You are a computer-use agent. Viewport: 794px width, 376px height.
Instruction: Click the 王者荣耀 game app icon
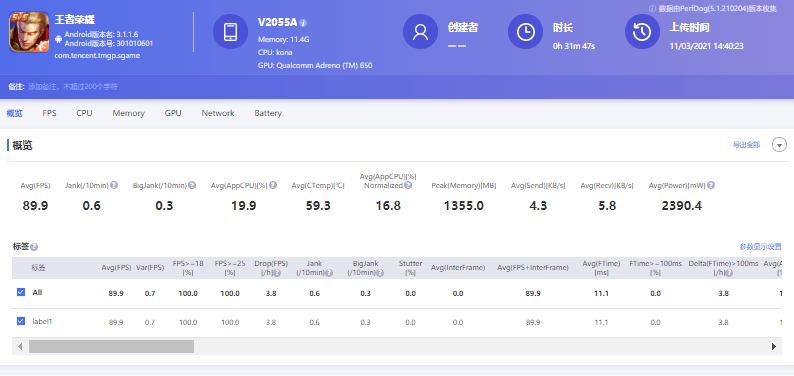(x=29, y=32)
